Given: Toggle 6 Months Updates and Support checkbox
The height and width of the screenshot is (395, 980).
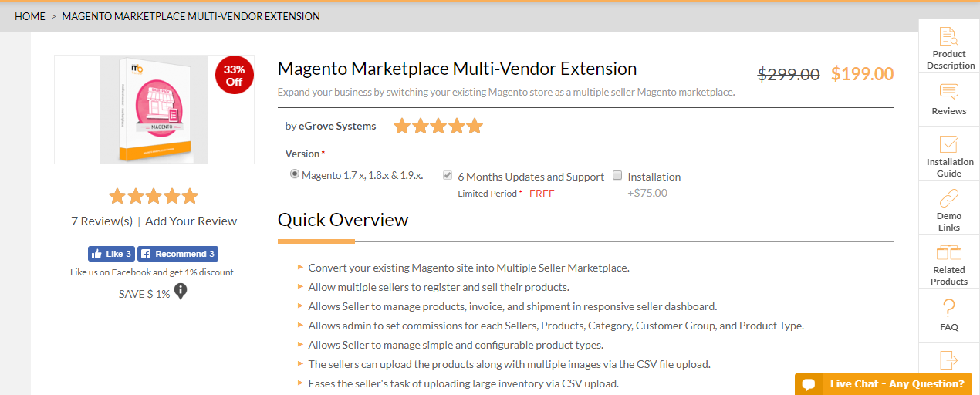Looking at the screenshot, I should pos(448,175).
